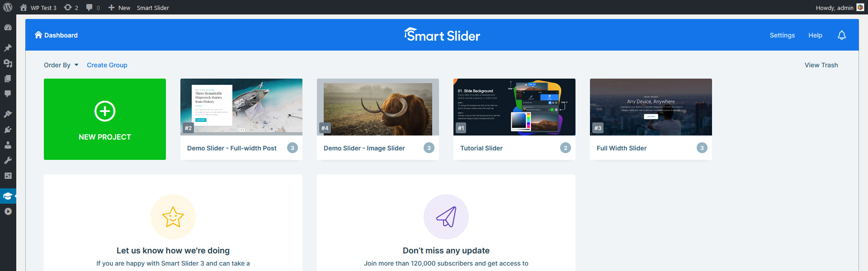The height and width of the screenshot is (271, 868).
Task: Click the plus circle on New Project
Action: click(x=105, y=111)
